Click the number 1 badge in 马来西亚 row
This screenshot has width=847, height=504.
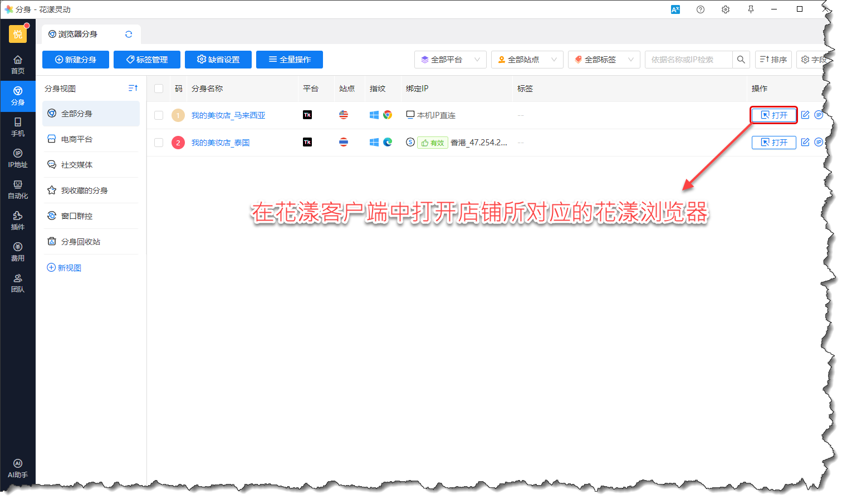pyautogui.click(x=178, y=115)
